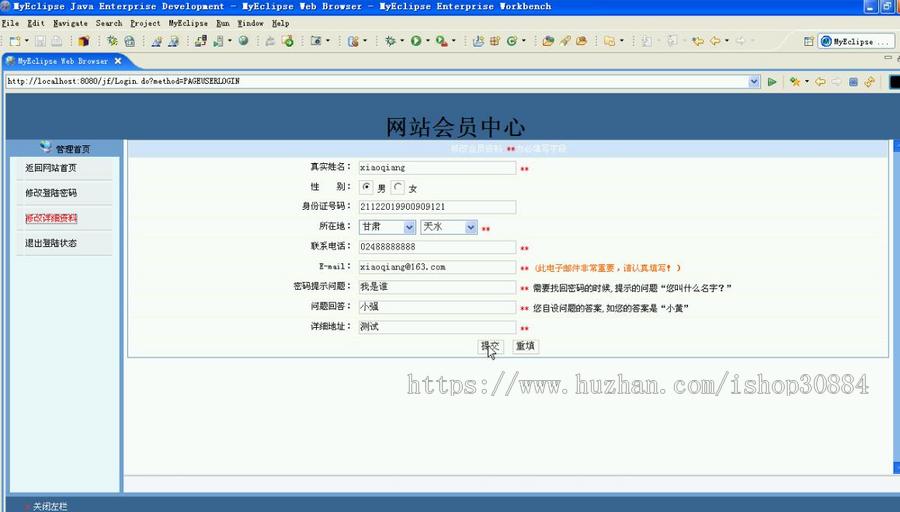Click the 联系电话 phone number field

[437, 247]
